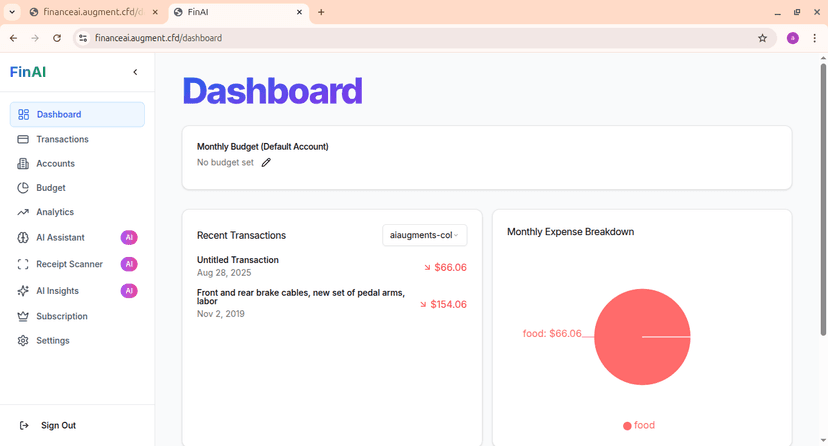Click the Dashboard grid icon in sidebar
This screenshot has height=446, width=828.
point(24,115)
